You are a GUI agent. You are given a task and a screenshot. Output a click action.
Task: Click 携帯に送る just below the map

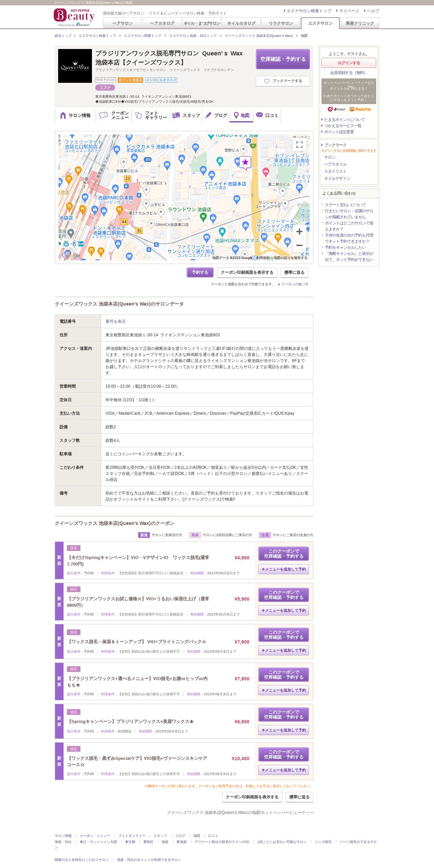[x=294, y=272]
